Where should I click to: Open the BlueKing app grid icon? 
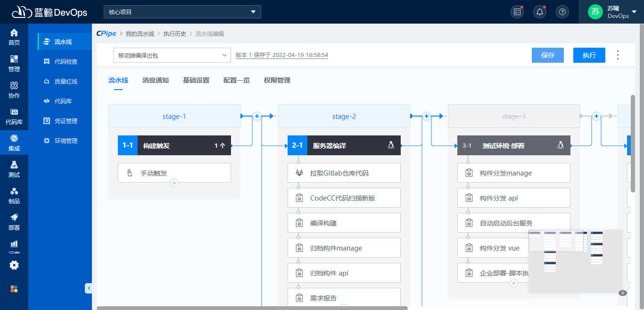[x=14, y=288]
